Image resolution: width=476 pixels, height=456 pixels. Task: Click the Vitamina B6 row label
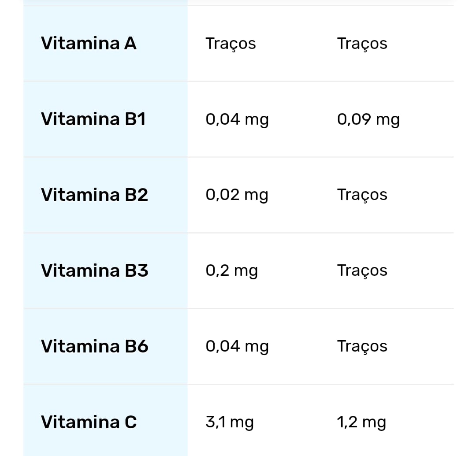coord(94,346)
